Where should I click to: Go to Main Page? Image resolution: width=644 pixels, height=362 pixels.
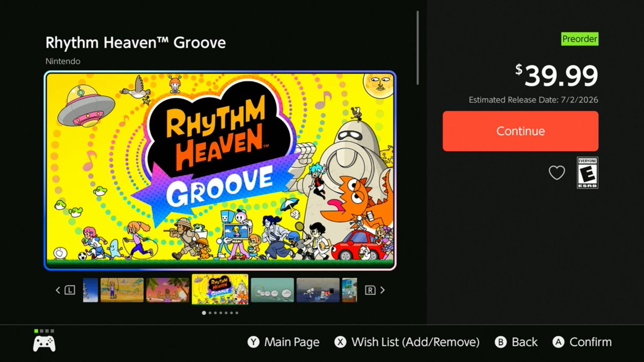pos(291,342)
